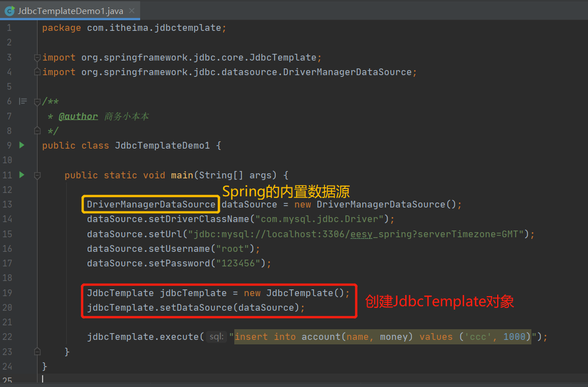Collapse the import block fold marker on line 3
The width and height of the screenshot is (588, 387).
[37, 57]
